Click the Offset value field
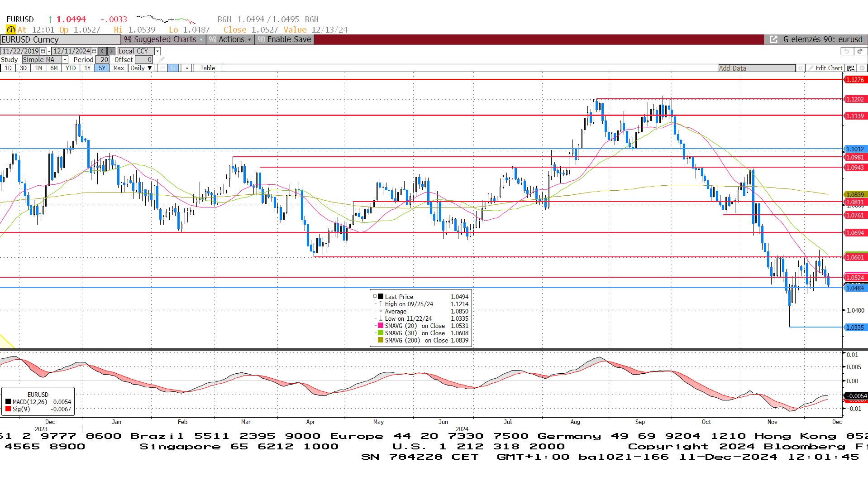Screen dimensions: 868x482 144,59
